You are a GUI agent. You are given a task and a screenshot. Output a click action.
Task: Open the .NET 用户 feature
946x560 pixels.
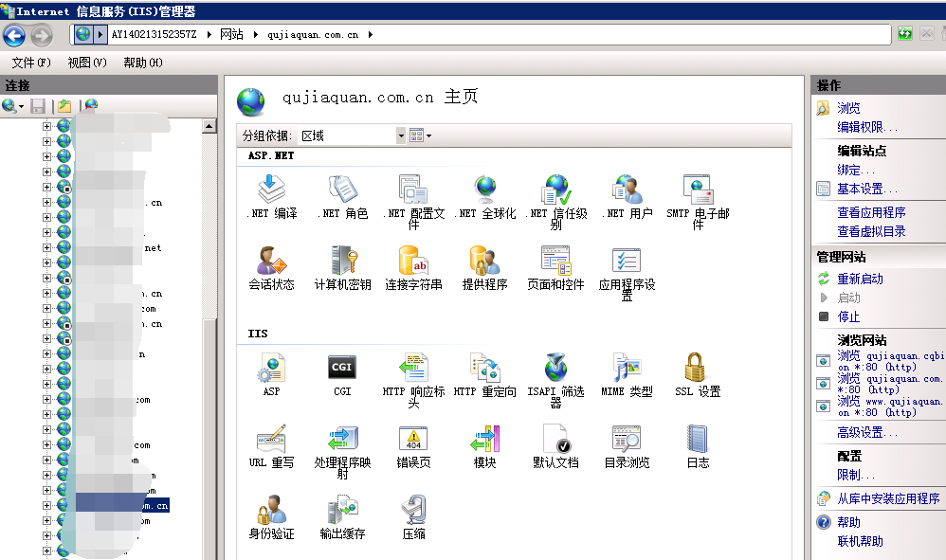click(x=628, y=196)
